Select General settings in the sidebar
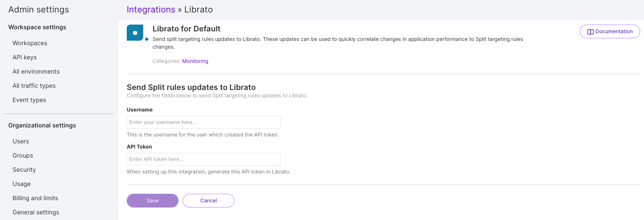Viewport: 644px width, 220px height. click(x=36, y=212)
